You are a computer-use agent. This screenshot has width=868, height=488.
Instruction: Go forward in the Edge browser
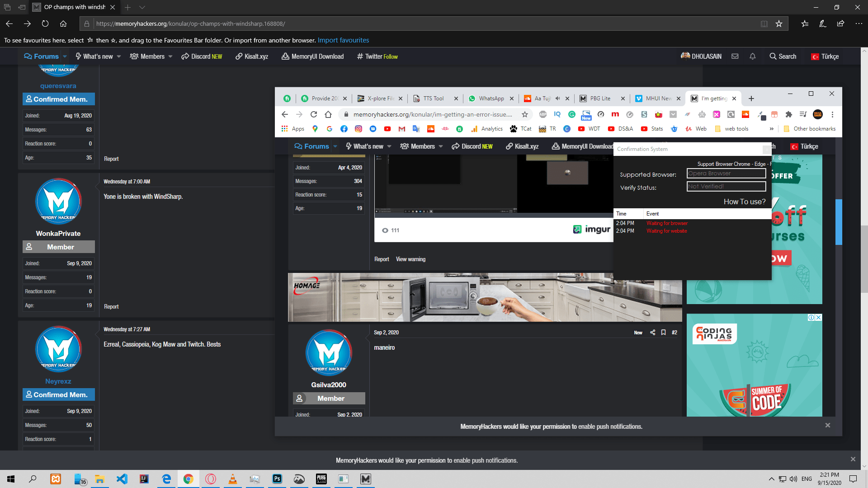(x=27, y=23)
